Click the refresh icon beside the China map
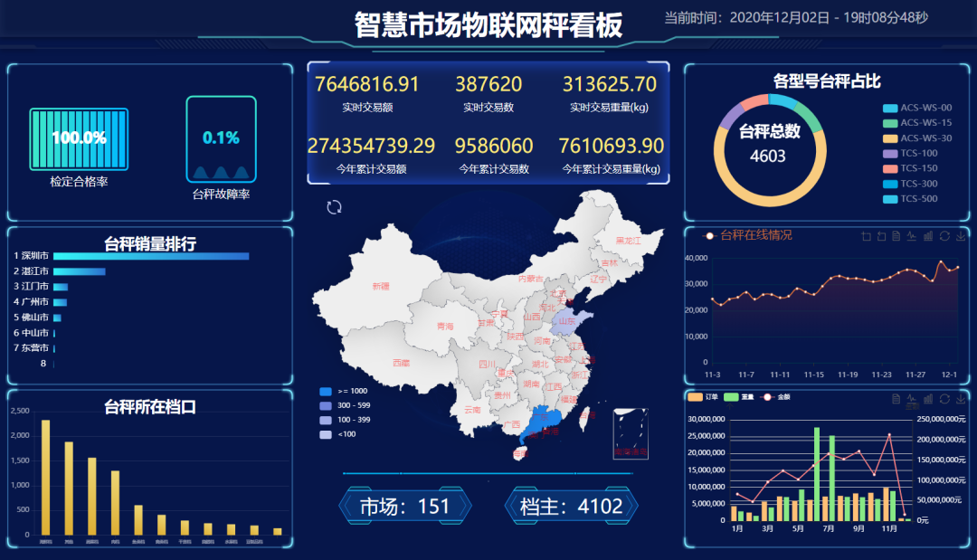This screenshot has width=977, height=560. tap(335, 206)
